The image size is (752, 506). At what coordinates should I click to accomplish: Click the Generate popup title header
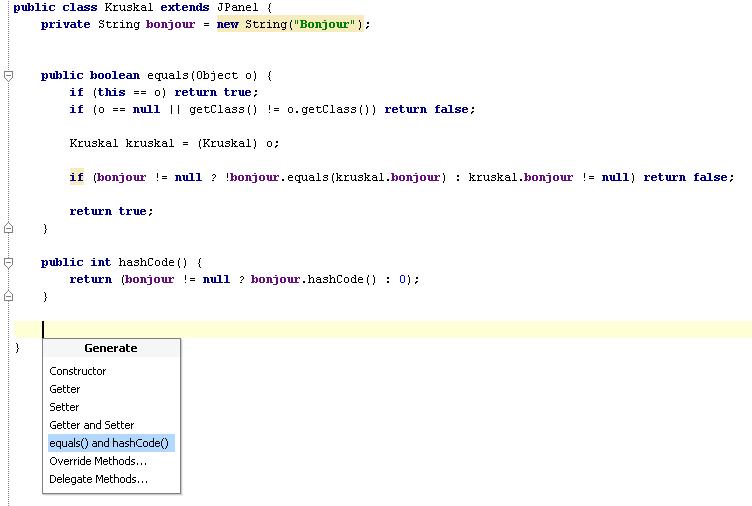[x=110, y=348]
